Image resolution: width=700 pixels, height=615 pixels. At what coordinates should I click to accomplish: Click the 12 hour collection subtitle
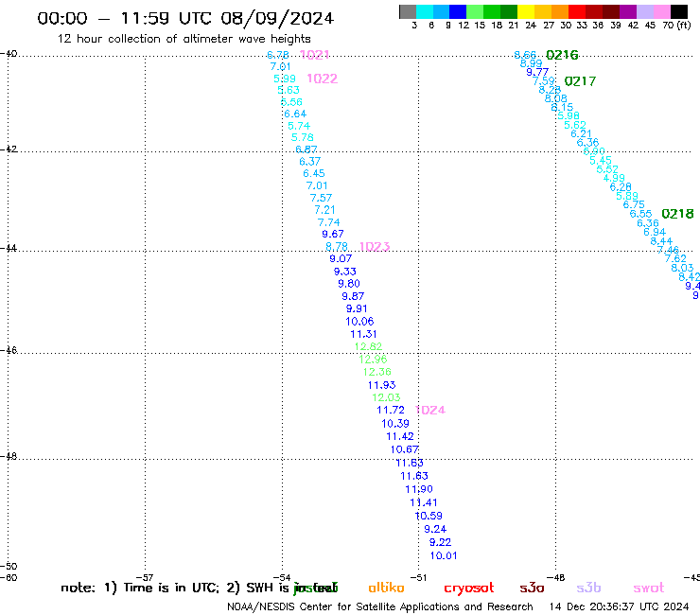[184, 39]
